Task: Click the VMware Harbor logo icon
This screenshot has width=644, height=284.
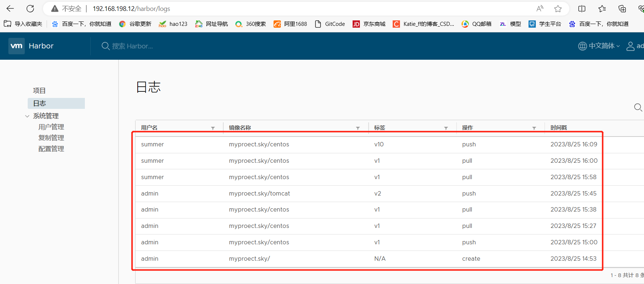Action: point(16,46)
